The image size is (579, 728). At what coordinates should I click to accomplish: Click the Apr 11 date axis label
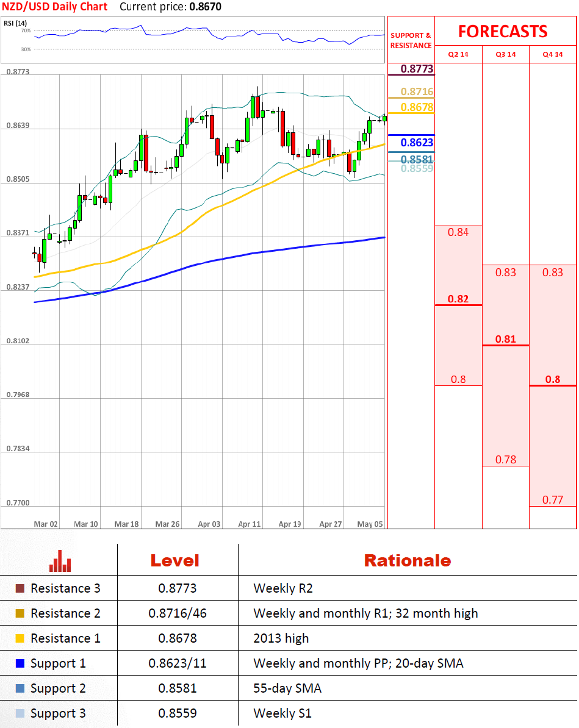[250, 524]
